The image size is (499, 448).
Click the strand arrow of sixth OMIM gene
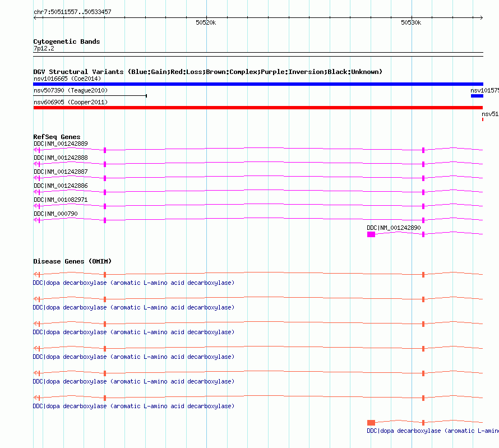tap(36, 398)
